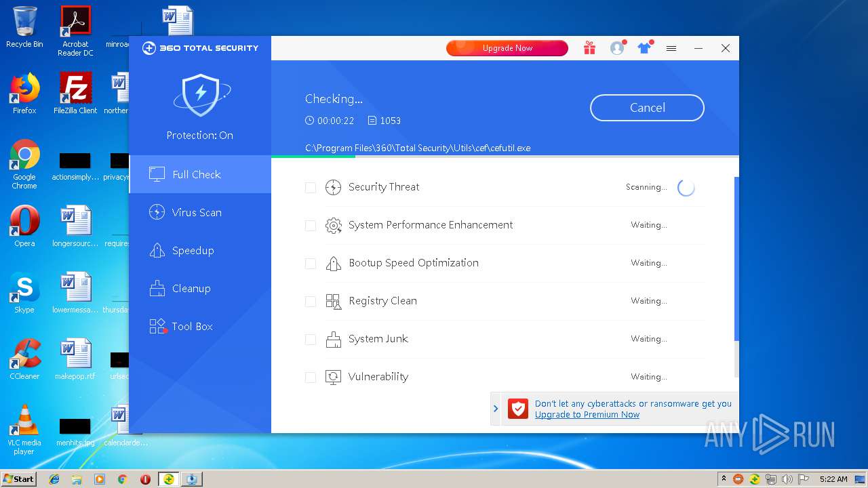Click the System Performance gear icon
Screen dimensions: 868x488
tap(333, 226)
